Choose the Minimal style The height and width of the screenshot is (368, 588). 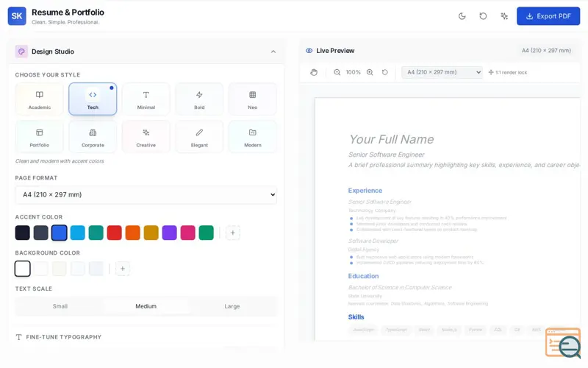click(146, 99)
